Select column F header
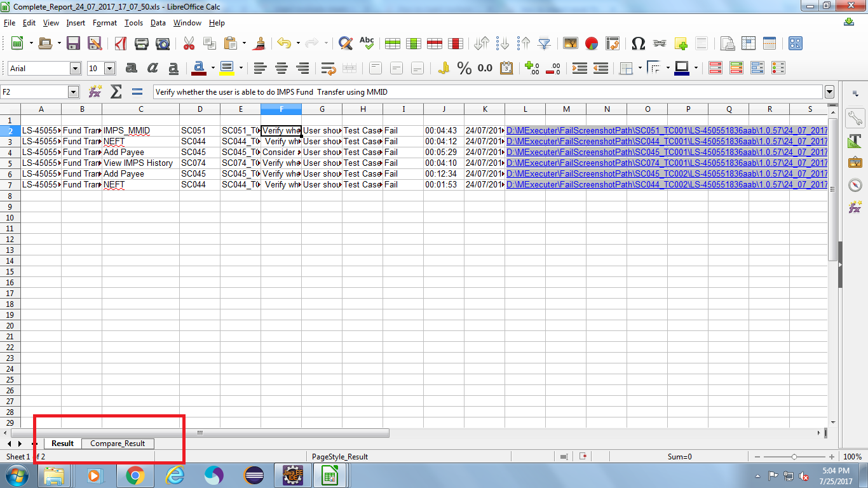Viewport: 868px width, 488px height. [281, 109]
